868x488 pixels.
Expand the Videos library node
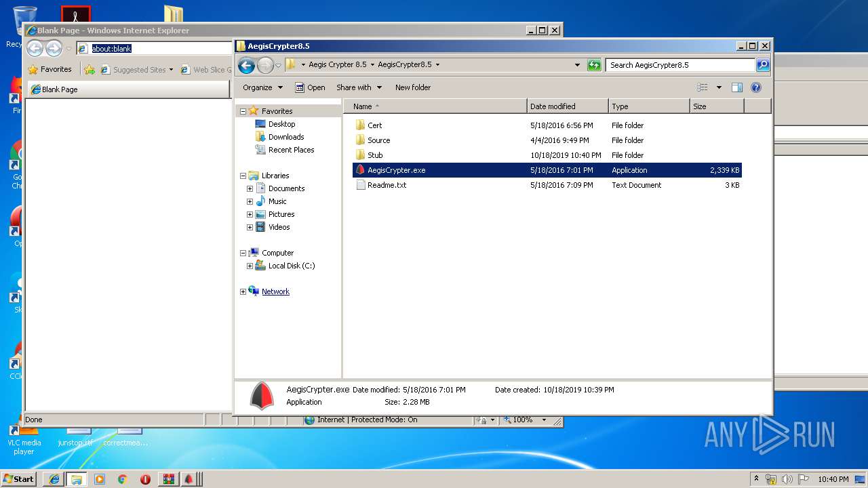(x=250, y=227)
